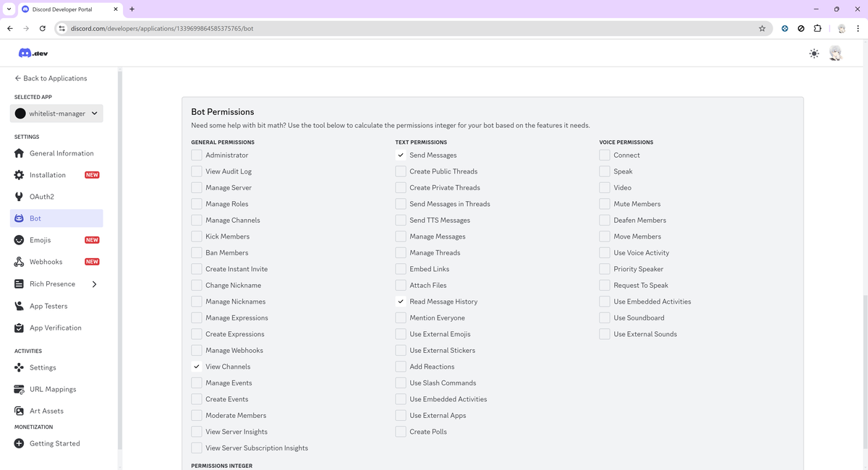Enable the Connect voice permission
868x470 pixels.
pos(605,155)
